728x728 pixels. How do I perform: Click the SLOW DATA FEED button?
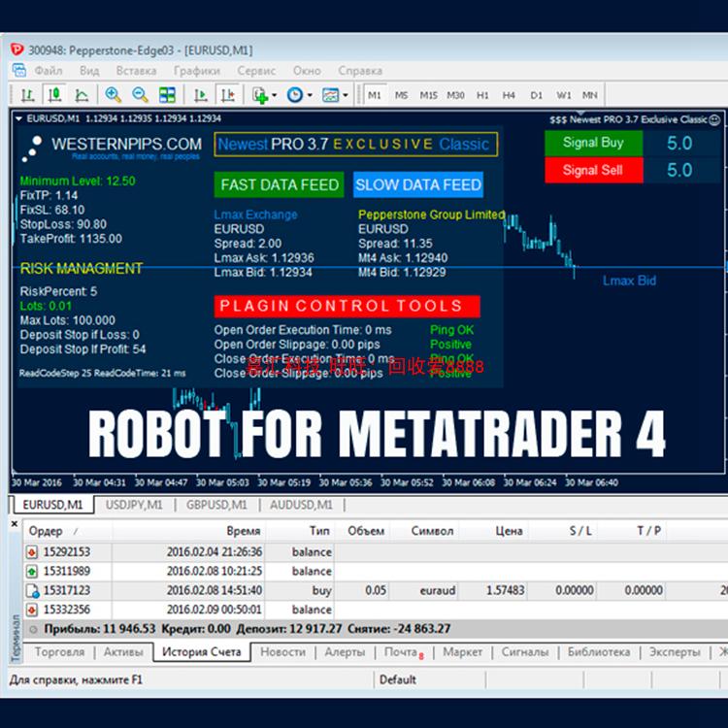point(417,184)
